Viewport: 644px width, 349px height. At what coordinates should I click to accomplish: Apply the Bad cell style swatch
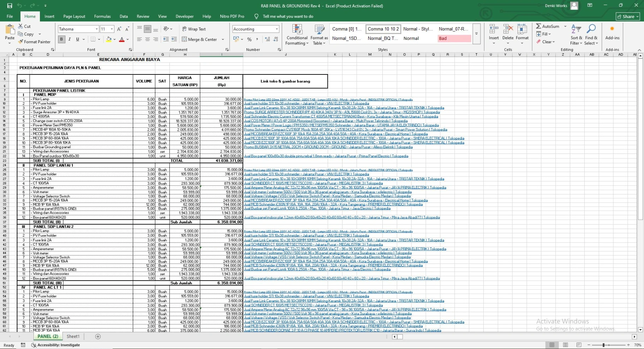(x=454, y=38)
